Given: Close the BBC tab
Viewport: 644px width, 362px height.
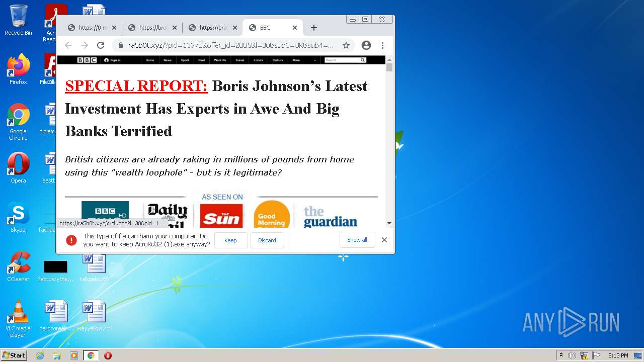Looking at the screenshot, I should (295, 28).
